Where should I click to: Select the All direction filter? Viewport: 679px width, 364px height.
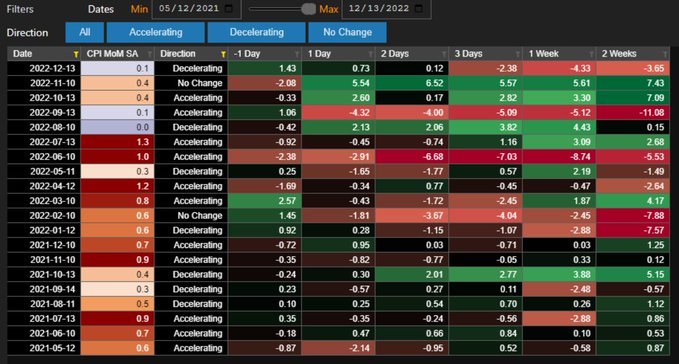(x=84, y=32)
